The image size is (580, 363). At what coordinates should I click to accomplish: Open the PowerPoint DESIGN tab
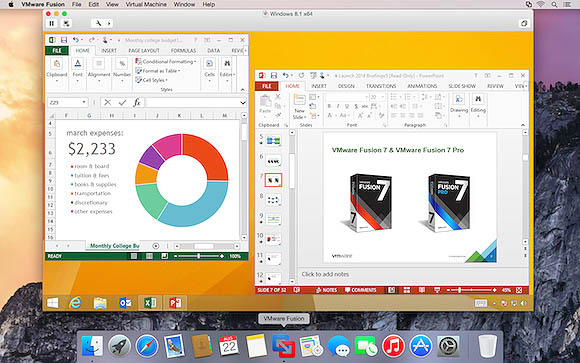(x=346, y=86)
